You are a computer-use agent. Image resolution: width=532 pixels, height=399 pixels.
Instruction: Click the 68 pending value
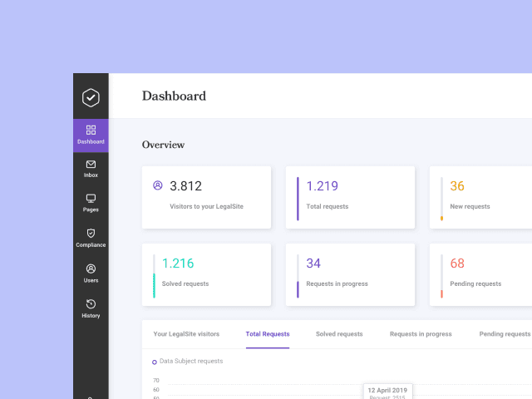pyautogui.click(x=457, y=264)
